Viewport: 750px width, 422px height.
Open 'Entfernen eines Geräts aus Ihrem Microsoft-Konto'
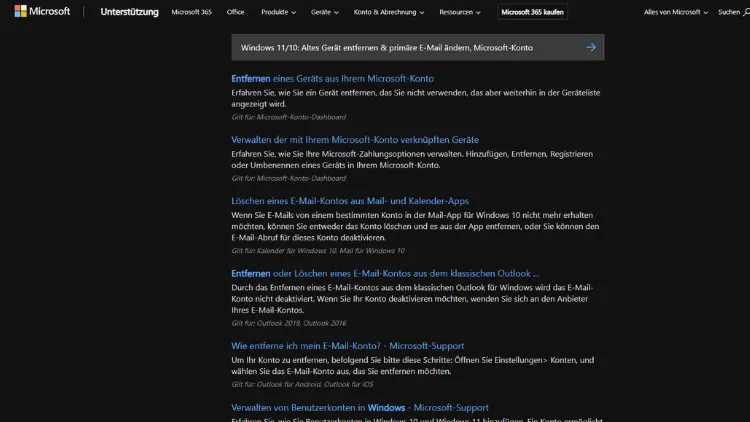pos(332,78)
